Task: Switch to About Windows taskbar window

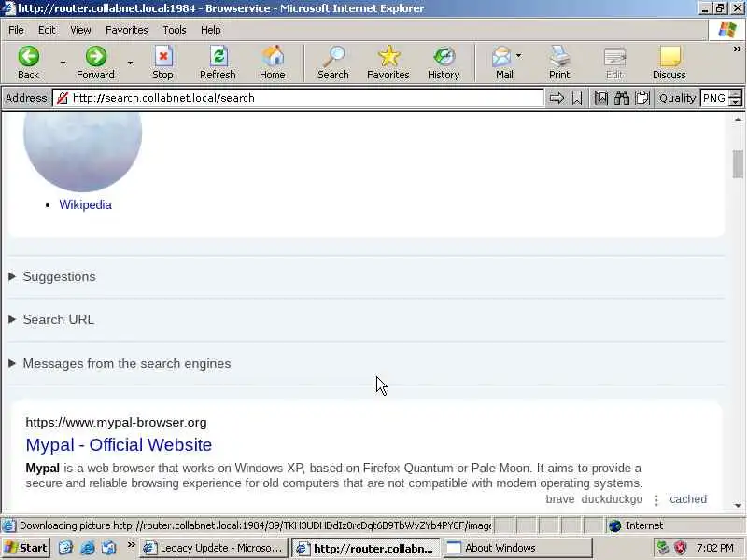Action: tap(518, 548)
